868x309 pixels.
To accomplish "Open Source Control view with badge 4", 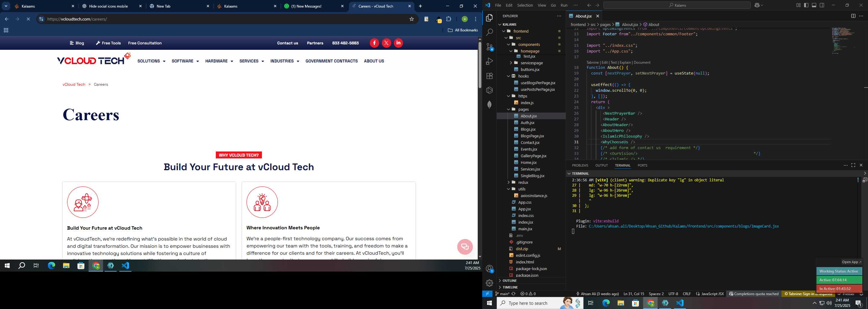I will pyautogui.click(x=489, y=47).
